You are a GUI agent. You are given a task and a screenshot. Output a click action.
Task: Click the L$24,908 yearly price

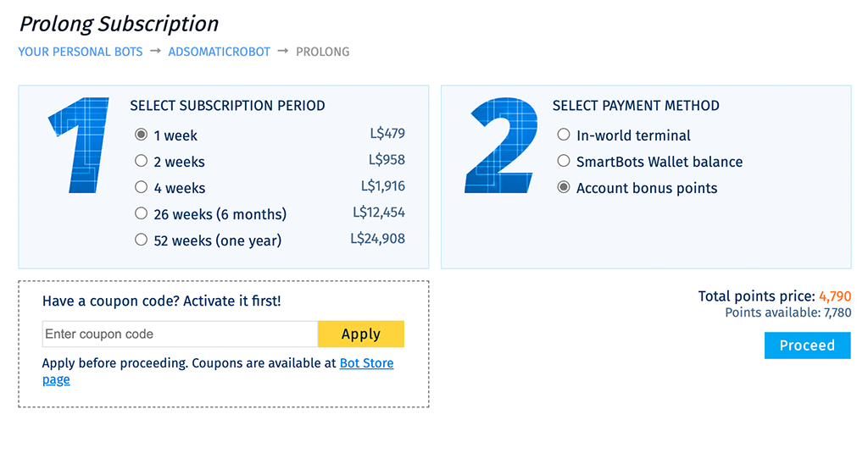(x=377, y=239)
